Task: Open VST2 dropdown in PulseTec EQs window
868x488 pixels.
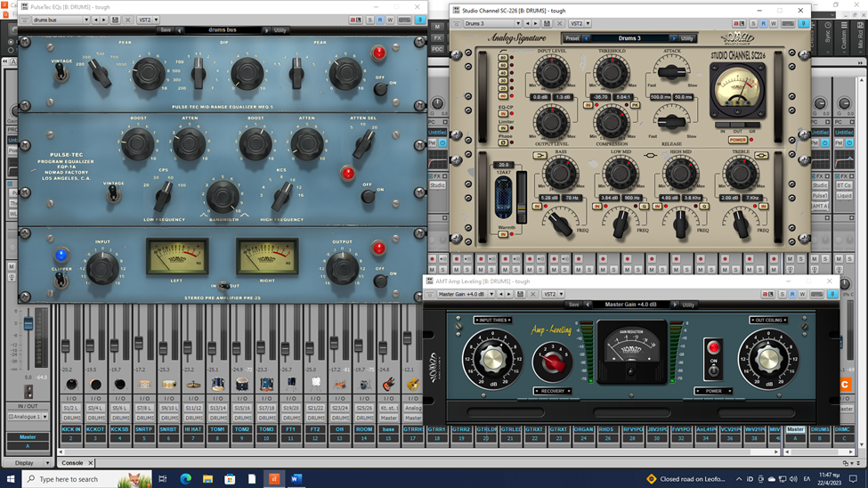Action: [x=156, y=20]
